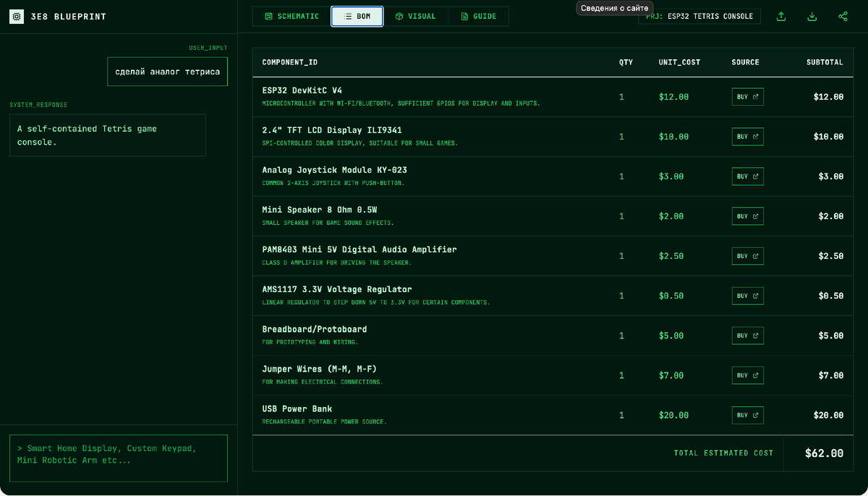Click the 'Сведения о сайте' tooltip
The width and height of the screenshot is (868, 496).
(x=614, y=8)
